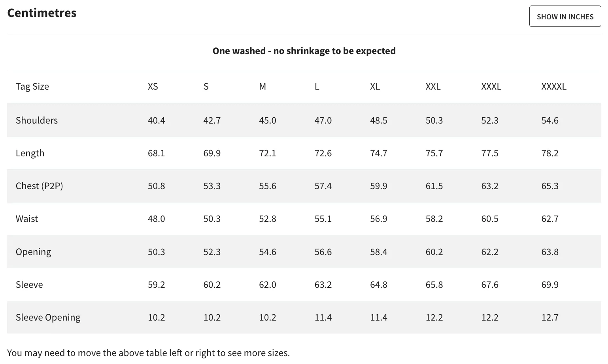
Task: Click the SHOW IN INCHES button
Action: tap(565, 17)
